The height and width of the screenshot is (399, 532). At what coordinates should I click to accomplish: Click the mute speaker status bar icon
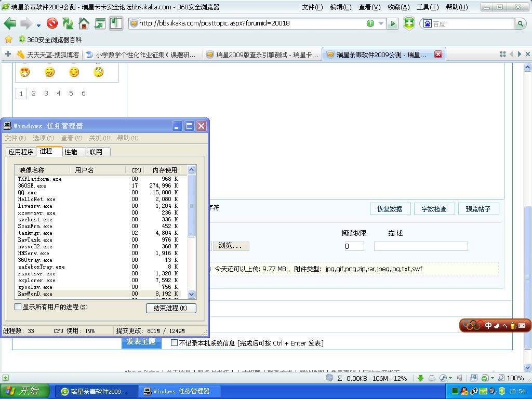point(460,378)
